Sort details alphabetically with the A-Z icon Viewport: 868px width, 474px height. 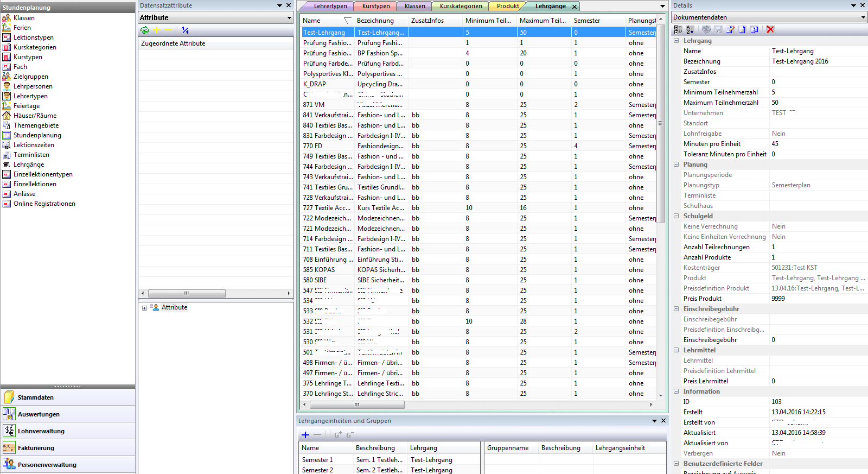(x=690, y=30)
